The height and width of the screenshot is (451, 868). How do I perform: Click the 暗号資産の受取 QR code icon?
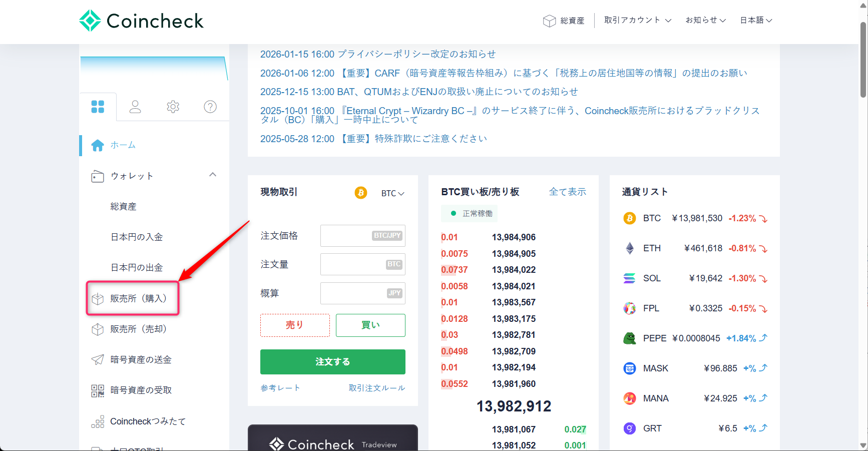98,390
